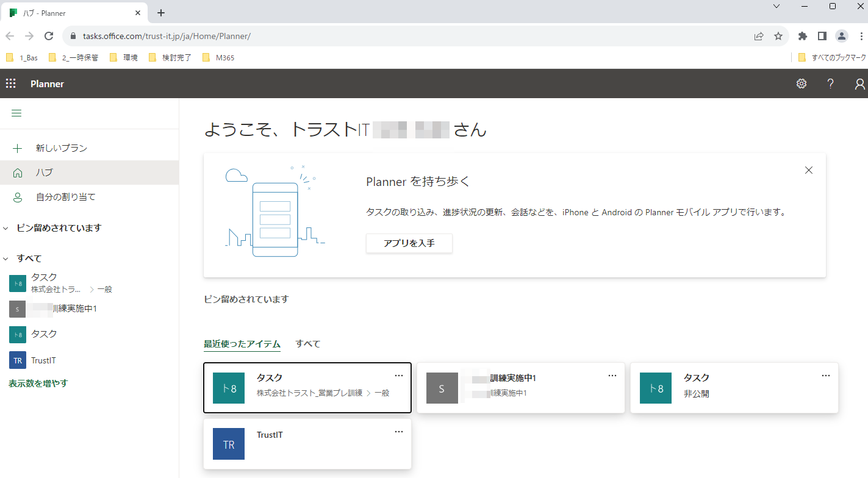Open more options on TrustIT card
The image size is (868, 478).
tap(399, 432)
